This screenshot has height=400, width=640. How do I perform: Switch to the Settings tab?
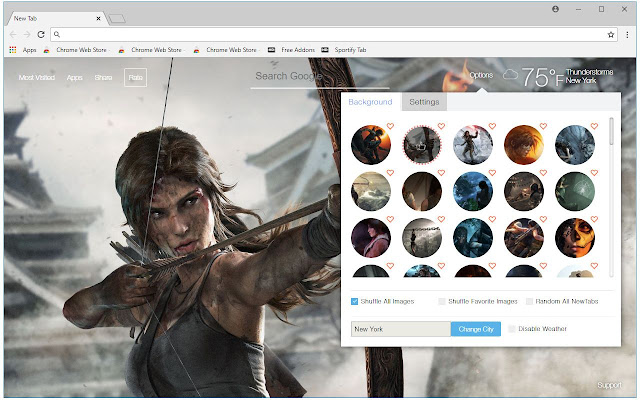point(424,102)
